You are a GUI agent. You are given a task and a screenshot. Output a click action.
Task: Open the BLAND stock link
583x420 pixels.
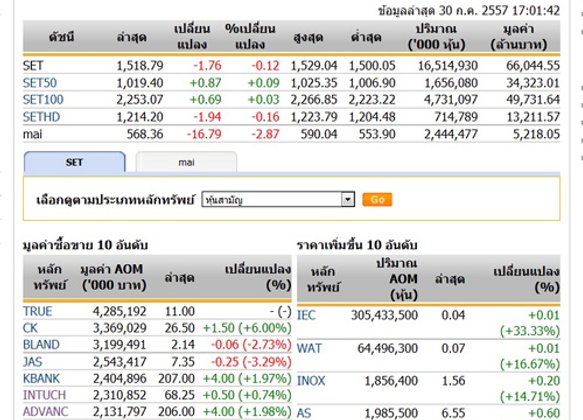pyautogui.click(x=41, y=345)
